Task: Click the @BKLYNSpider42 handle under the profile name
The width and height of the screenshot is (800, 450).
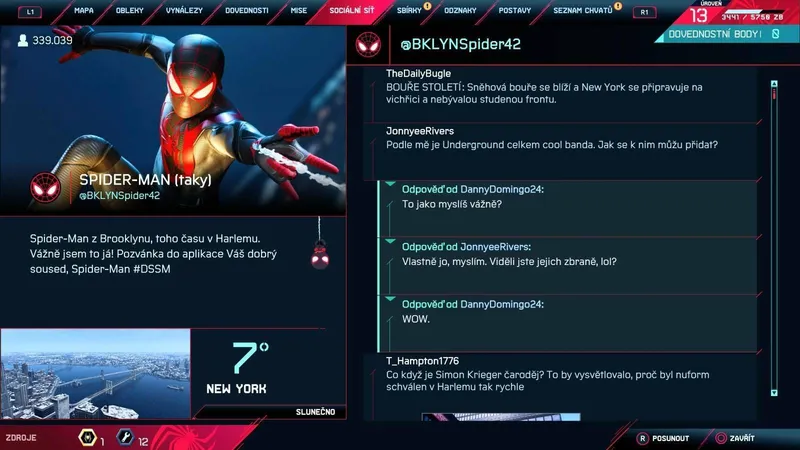Action: pos(120,196)
